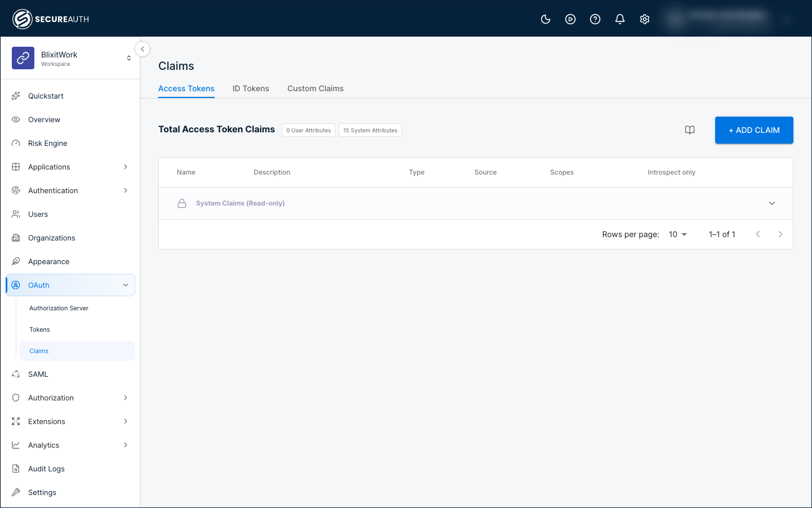Click the Quickstart sparkle icon
This screenshot has width=812, height=508.
(x=16, y=96)
